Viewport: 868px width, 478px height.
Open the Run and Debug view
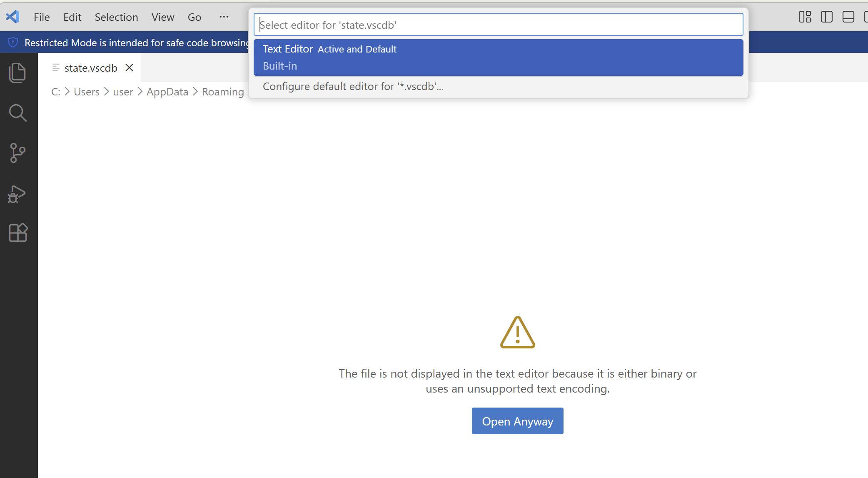point(17,194)
